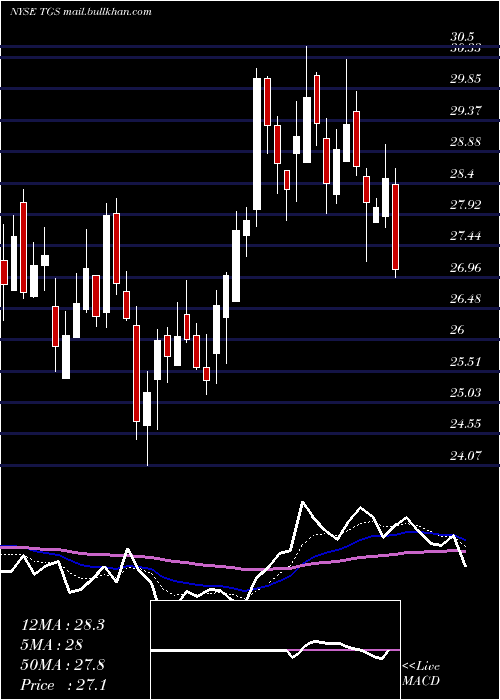Click the 29.85 price axis label
The height and width of the screenshot is (700, 500).
point(466,79)
